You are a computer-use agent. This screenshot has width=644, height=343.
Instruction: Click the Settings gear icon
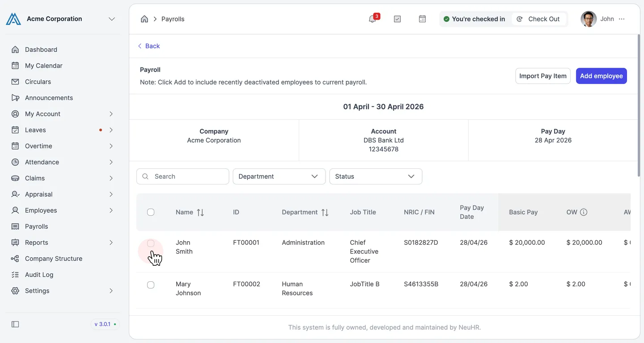[15, 291]
